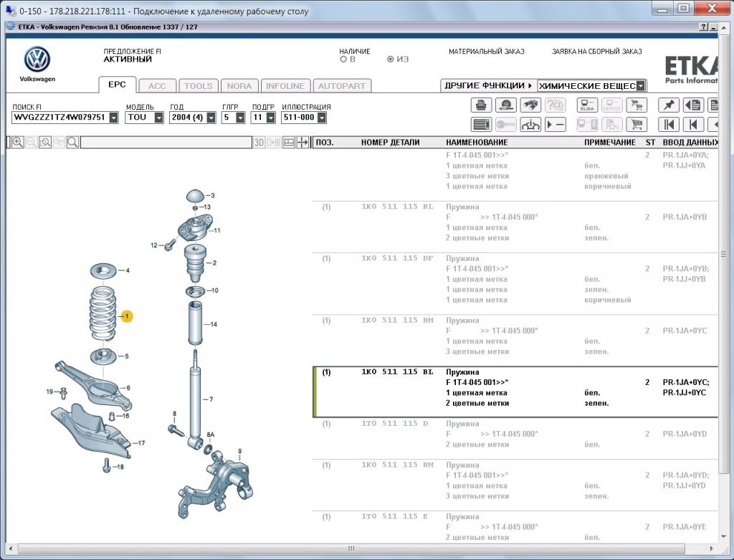Click the print icon in the toolbar
This screenshot has height=560, width=734.
(x=481, y=105)
